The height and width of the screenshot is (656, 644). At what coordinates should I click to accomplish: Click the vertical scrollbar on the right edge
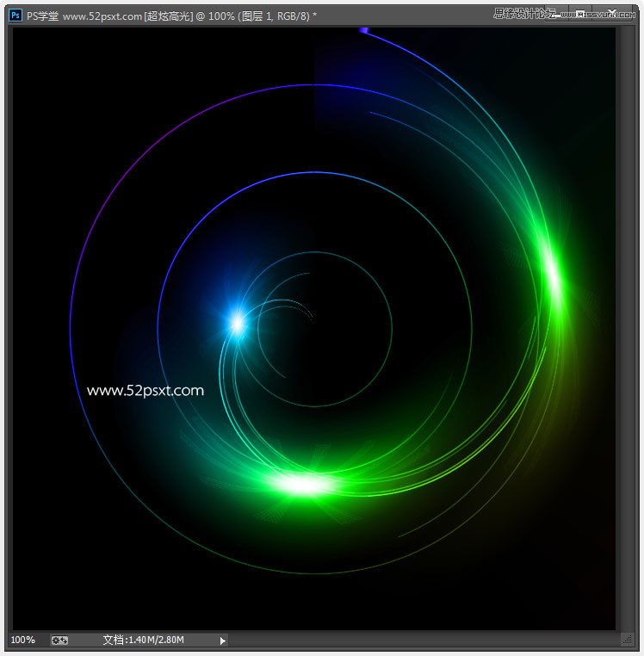click(x=625, y=327)
